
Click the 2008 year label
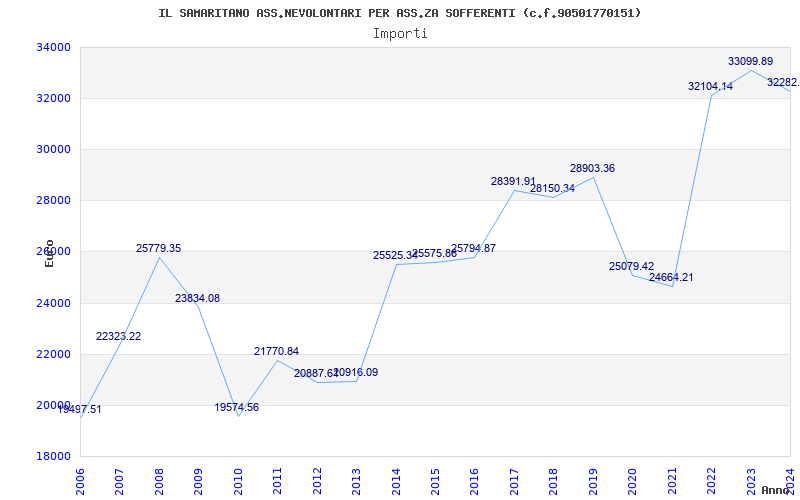pyautogui.click(x=159, y=482)
